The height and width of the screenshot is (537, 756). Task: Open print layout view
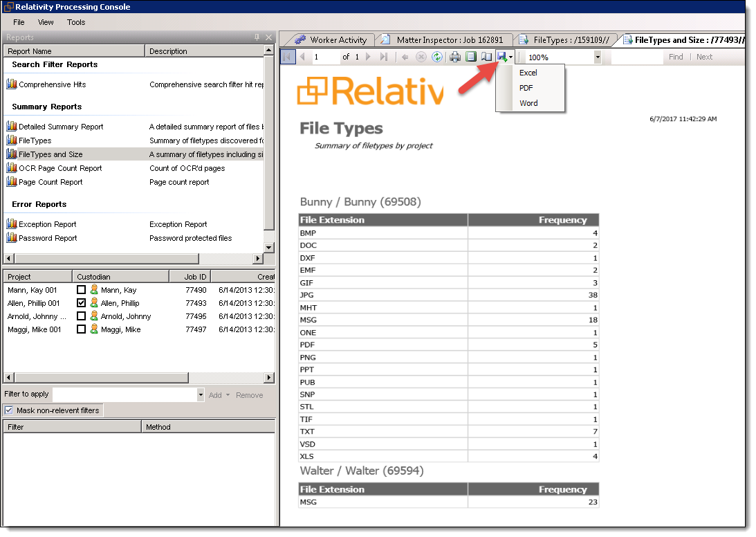(x=471, y=56)
